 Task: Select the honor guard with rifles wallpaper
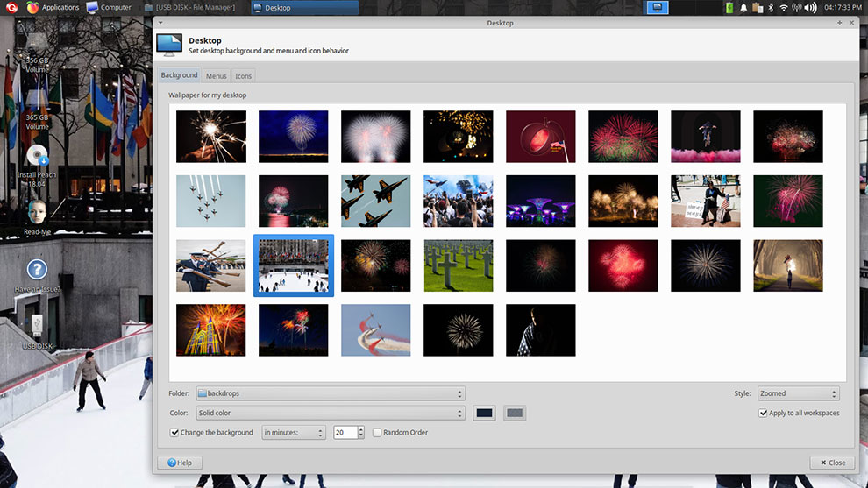[211, 265]
